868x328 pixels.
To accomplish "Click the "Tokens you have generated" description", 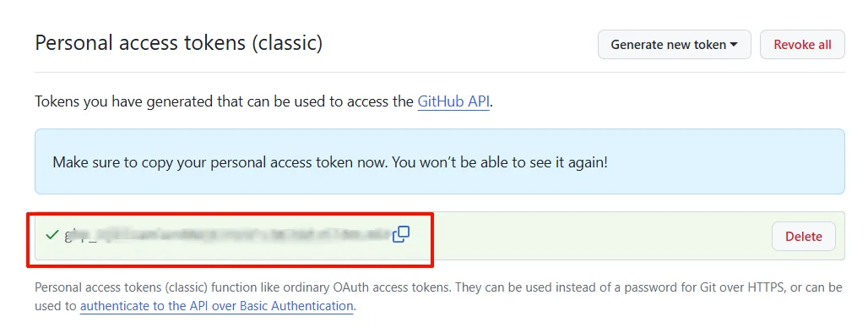I will click(x=263, y=102).
